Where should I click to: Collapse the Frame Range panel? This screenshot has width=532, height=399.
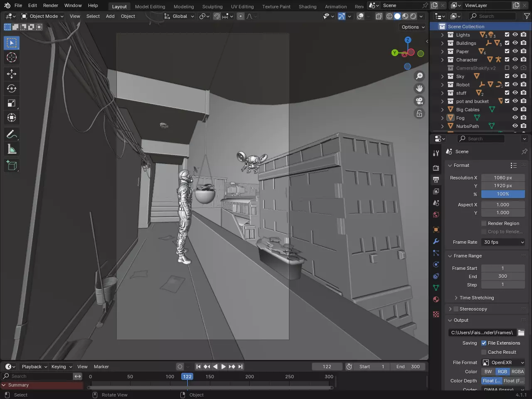click(x=450, y=256)
